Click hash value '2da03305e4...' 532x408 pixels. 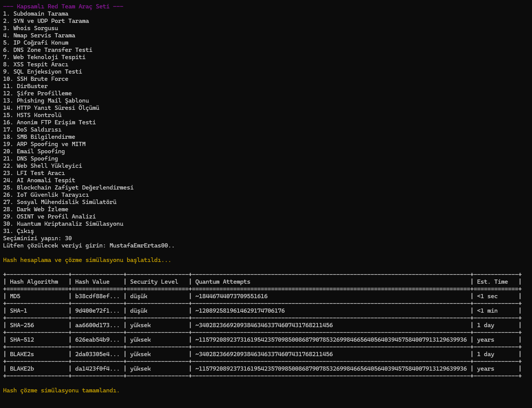coord(97,354)
